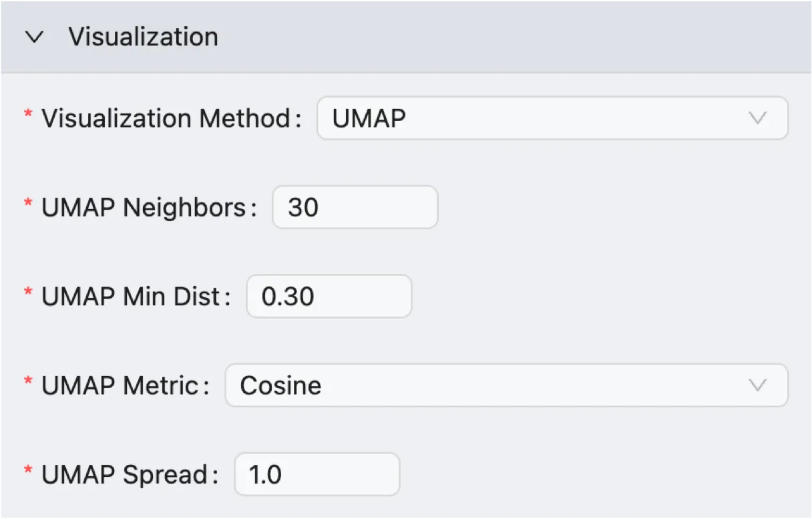Click the UMAP Neighbors input field
Viewport: 812px width, 519px height.
click(355, 207)
